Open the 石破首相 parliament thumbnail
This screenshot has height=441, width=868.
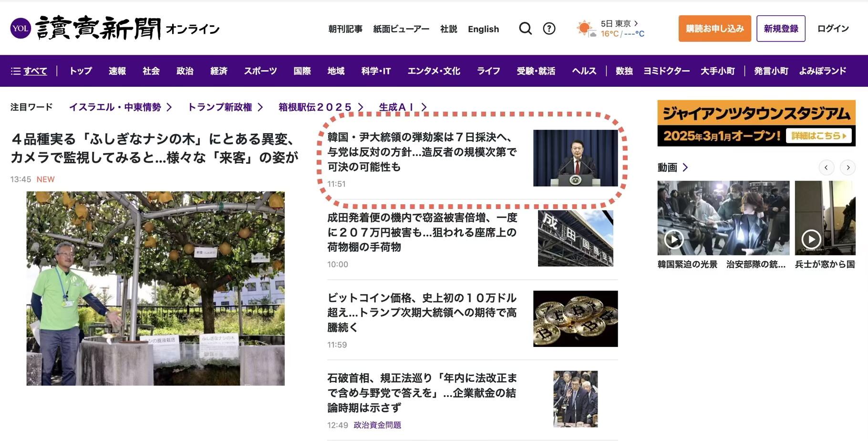click(575, 399)
